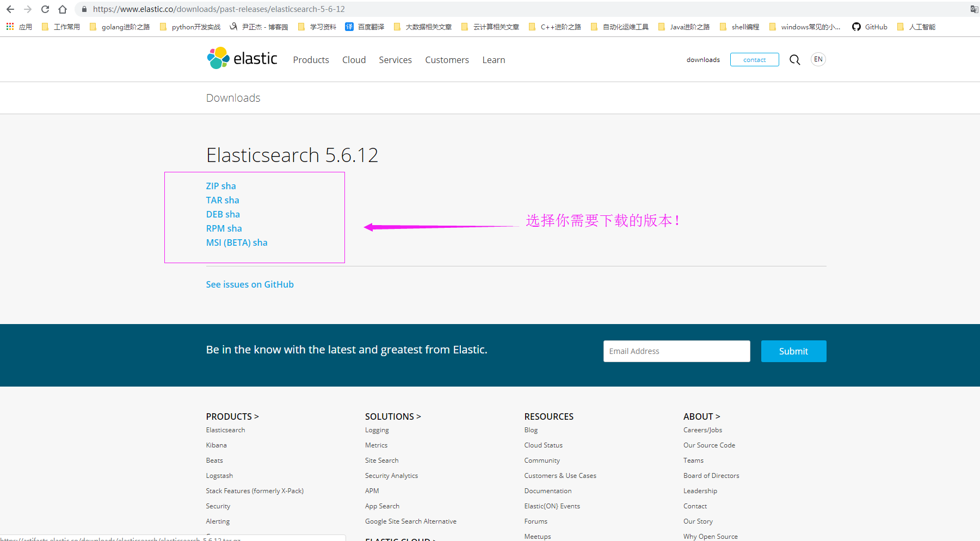Click the Submit button
Viewport: 980px width, 541px height.
(x=793, y=351)
